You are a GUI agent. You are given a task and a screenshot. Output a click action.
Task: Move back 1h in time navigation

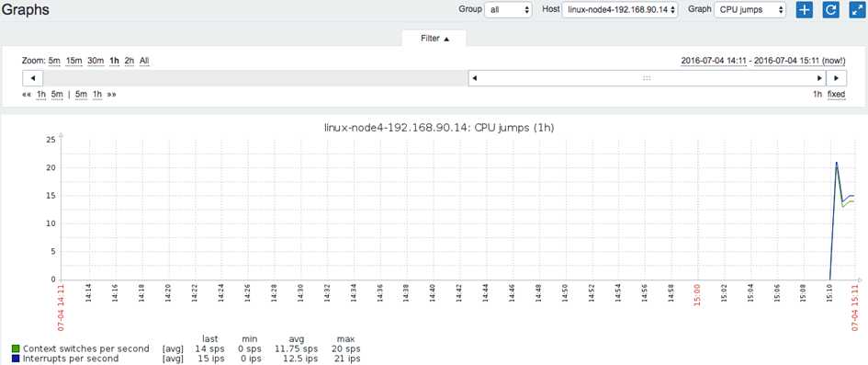[41, 94]
